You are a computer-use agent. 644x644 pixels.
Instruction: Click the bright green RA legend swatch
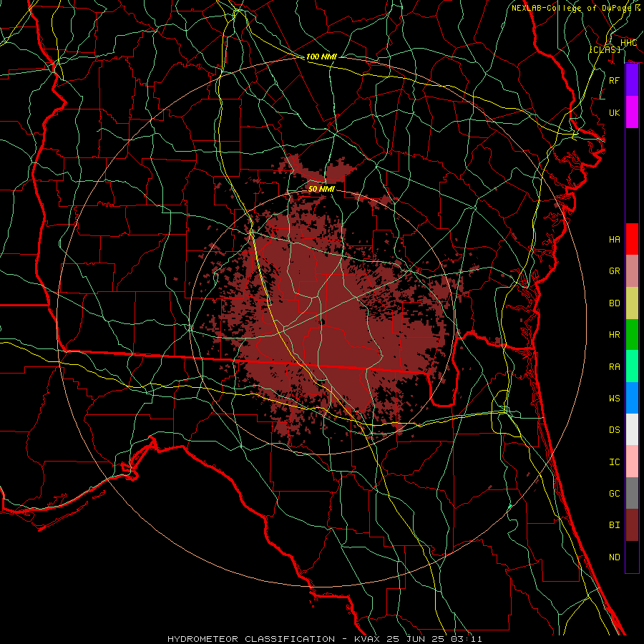point(632,366)
